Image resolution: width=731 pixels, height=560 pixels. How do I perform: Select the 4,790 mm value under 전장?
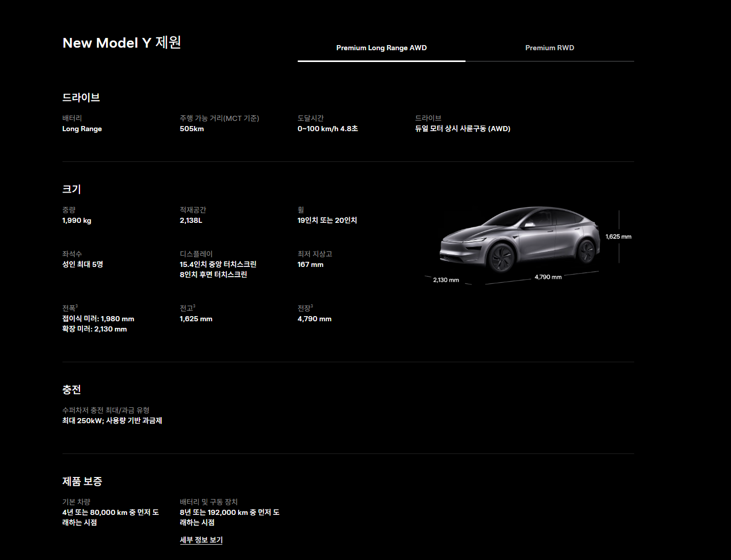[x=315, y=319]
